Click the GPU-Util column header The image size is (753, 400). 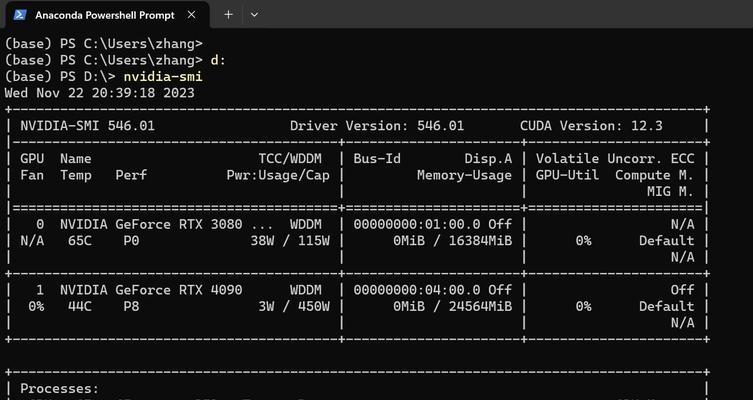pos(568,175)
